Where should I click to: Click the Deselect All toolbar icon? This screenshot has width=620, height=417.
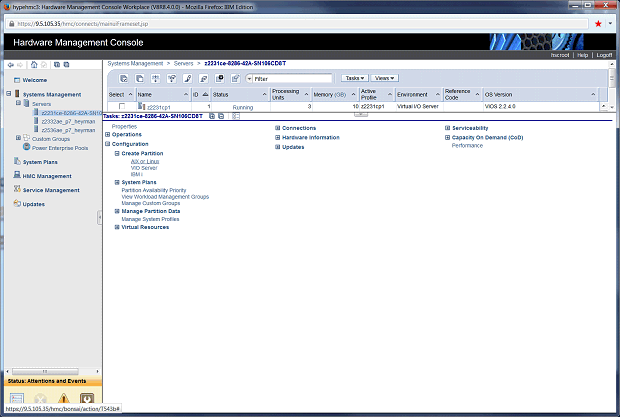tap(140, 79)
